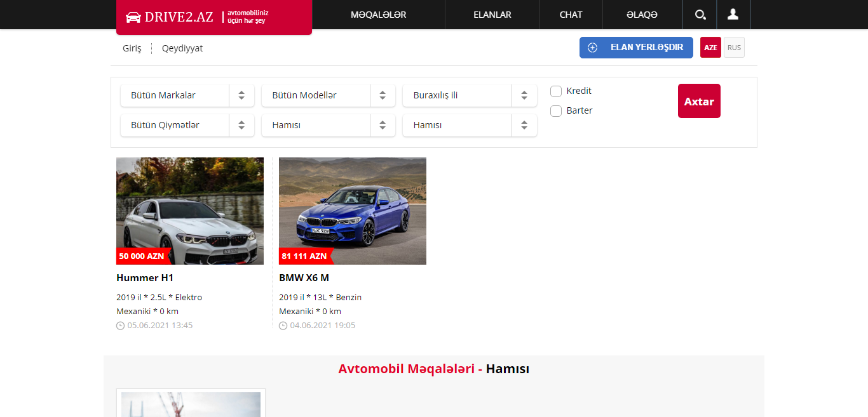The height and width of the screenshot is (417, 868).
Task: Enable the Barter checkbox
Action: (556, 110)
